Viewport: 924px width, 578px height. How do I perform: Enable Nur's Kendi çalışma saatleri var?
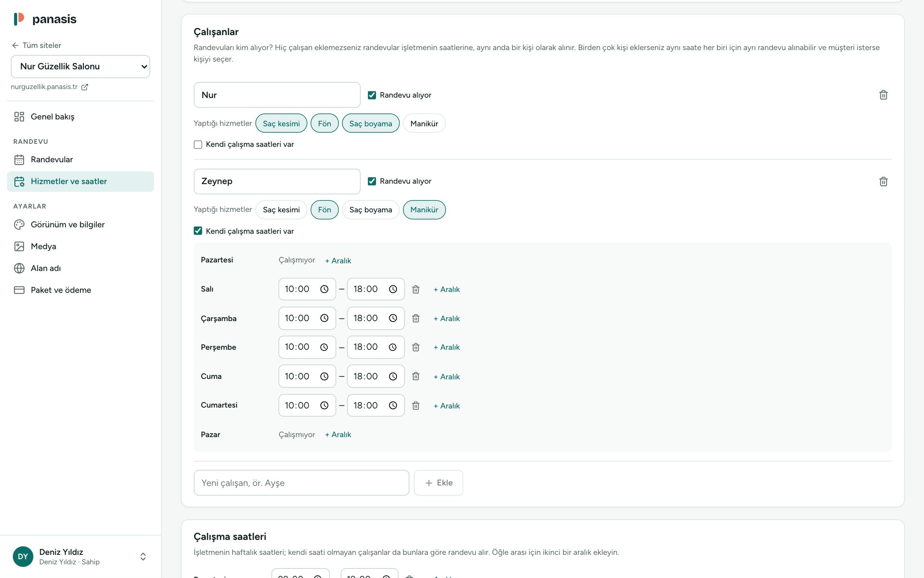pyautogui.click(x=198, y=145)
